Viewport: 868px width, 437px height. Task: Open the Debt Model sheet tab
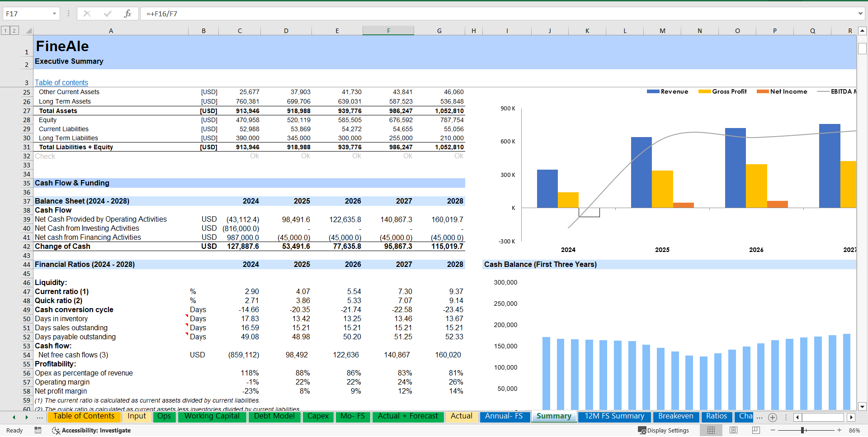pos(274,416)
